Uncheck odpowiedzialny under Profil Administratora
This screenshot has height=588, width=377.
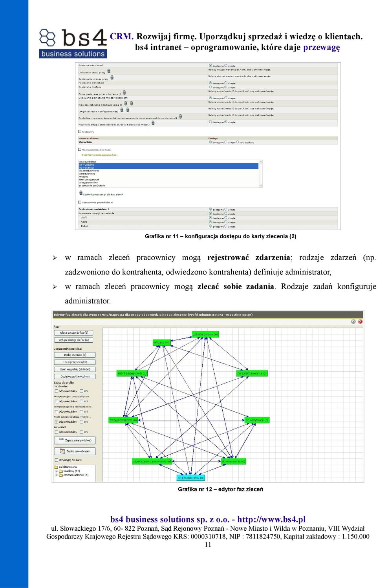[x=57, y=422]
